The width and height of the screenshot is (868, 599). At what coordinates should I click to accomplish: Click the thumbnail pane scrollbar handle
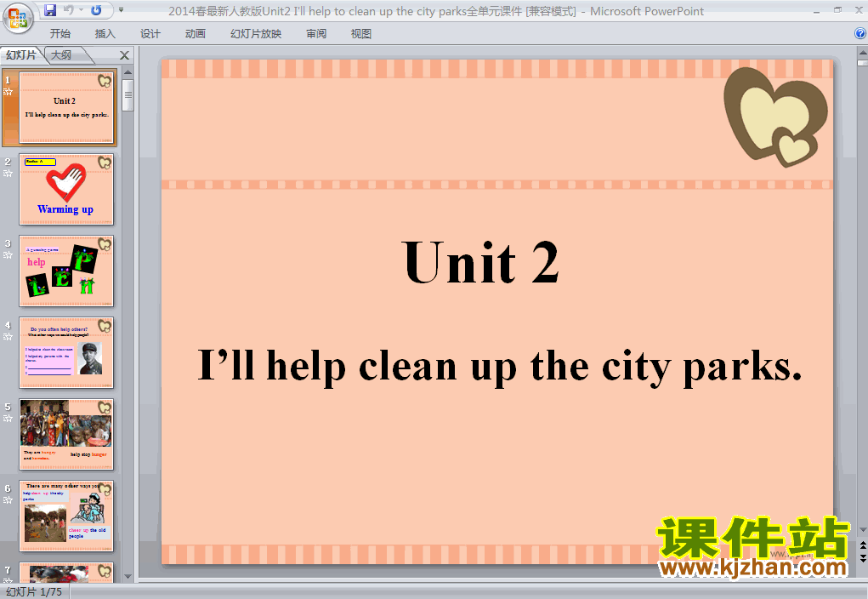coord(128,94)
